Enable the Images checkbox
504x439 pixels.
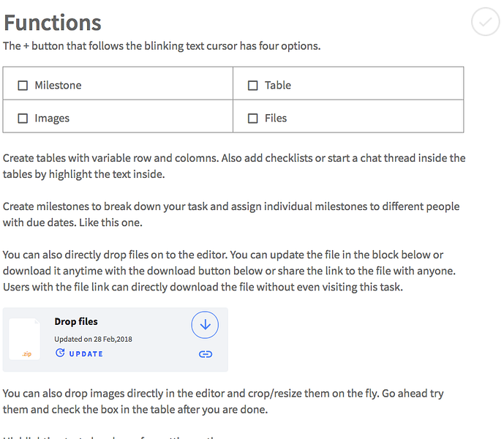click(x=23, y=119)
